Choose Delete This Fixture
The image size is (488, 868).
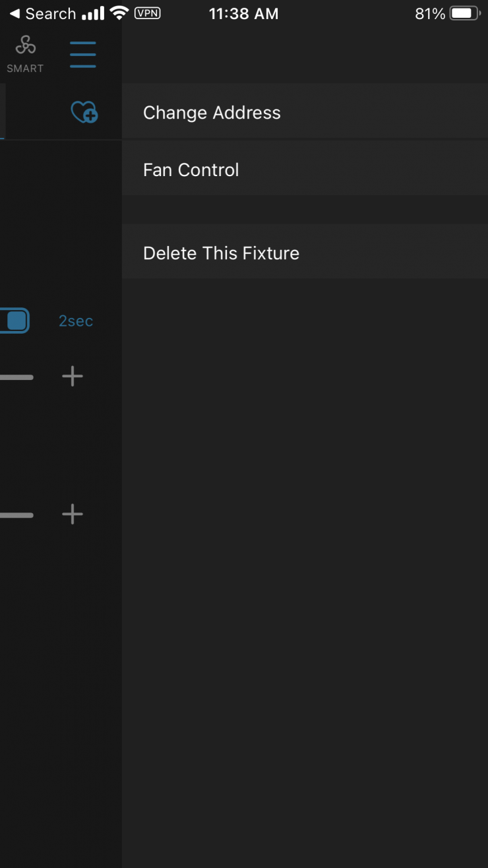point(221,253)
